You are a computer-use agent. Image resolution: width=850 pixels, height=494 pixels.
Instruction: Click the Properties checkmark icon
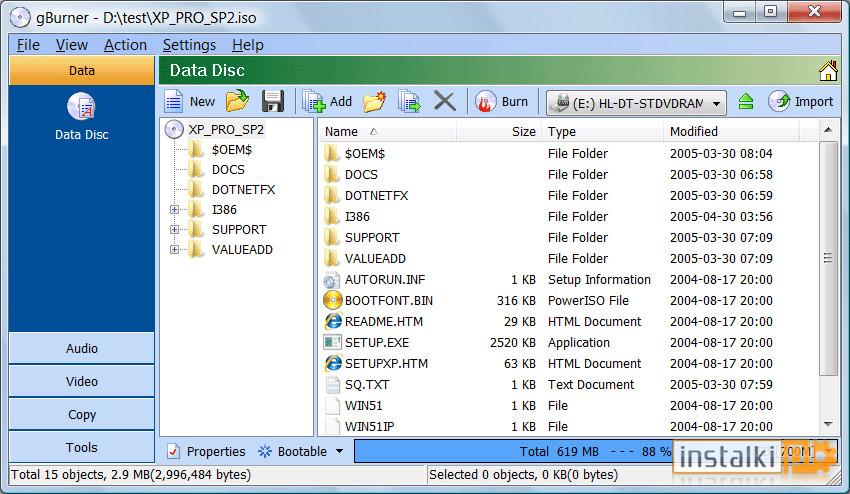tap(173, 451)
